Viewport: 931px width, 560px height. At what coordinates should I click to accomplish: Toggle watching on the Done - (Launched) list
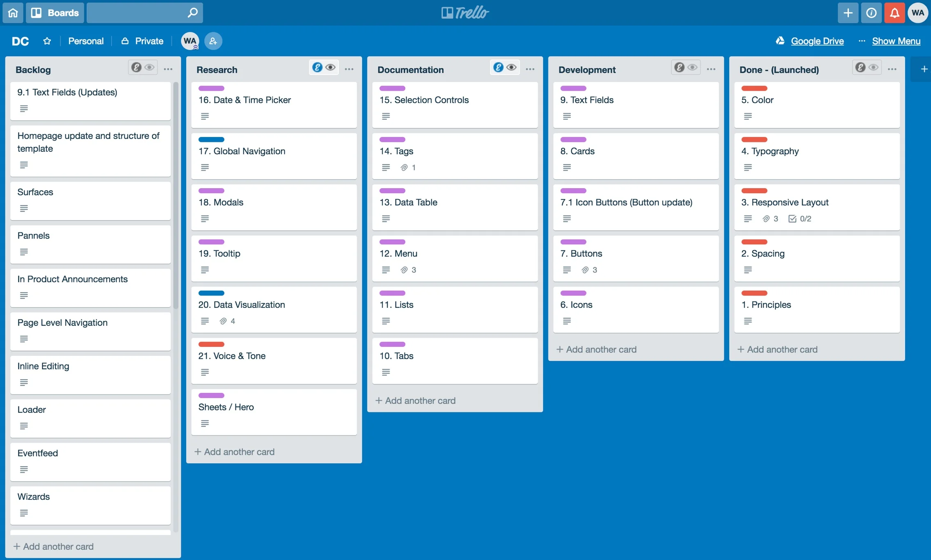874,67
